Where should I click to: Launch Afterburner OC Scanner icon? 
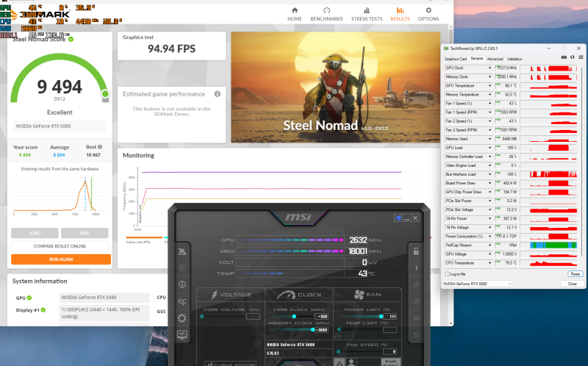tap(182, 301)
